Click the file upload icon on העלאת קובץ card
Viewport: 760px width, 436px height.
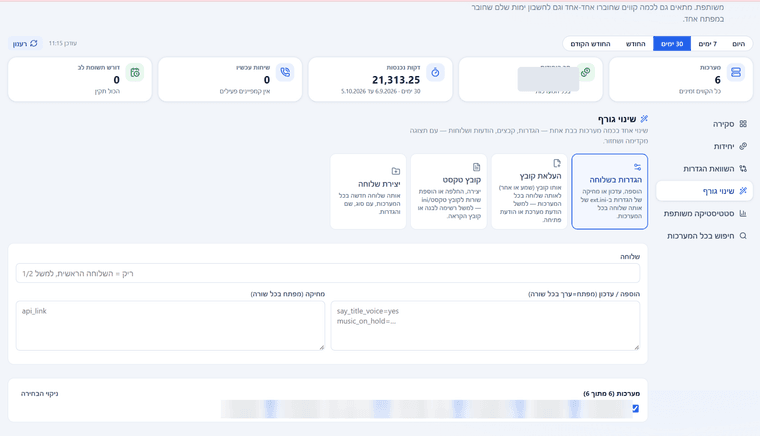557,163
